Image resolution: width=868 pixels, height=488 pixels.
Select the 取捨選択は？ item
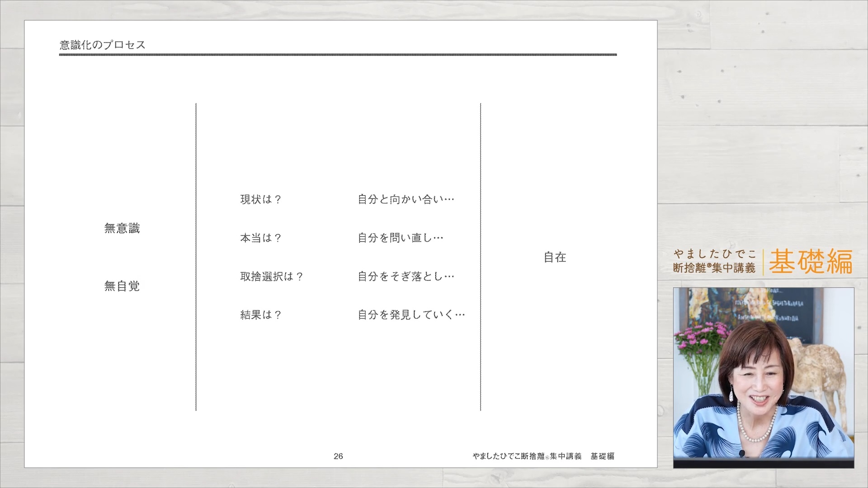point(271,276)
